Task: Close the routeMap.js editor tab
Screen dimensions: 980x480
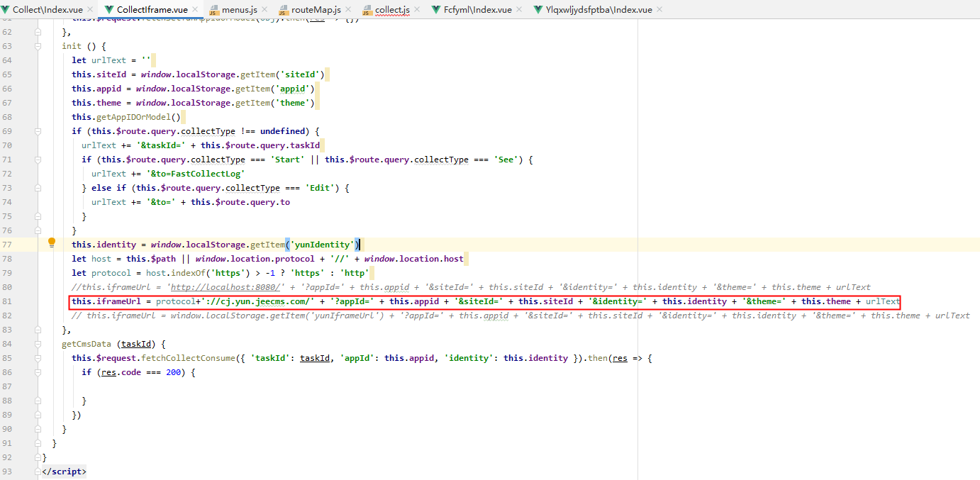Action: (x=348, y=10)
